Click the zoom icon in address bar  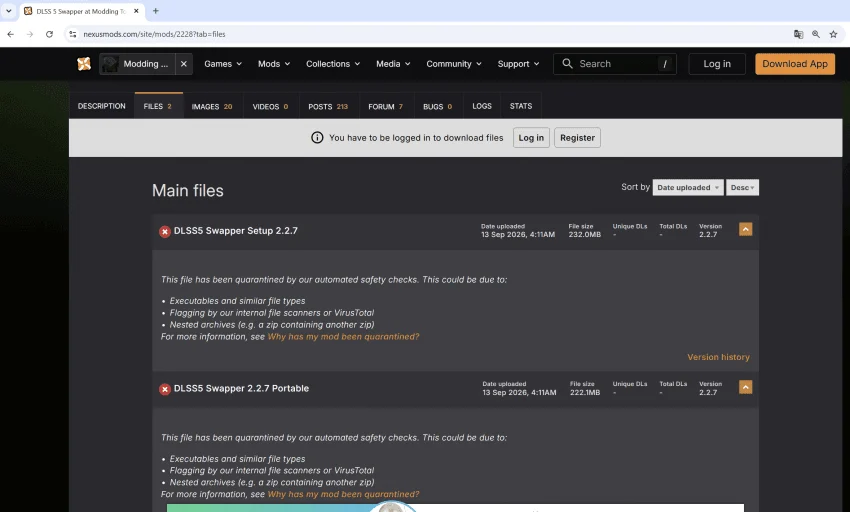tap(816, 34)
